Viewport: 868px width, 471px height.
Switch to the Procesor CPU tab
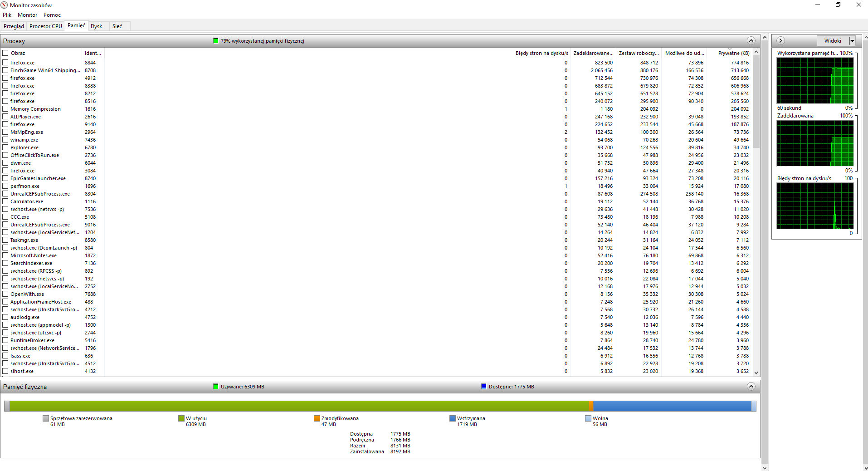click(x=46, y=26)
